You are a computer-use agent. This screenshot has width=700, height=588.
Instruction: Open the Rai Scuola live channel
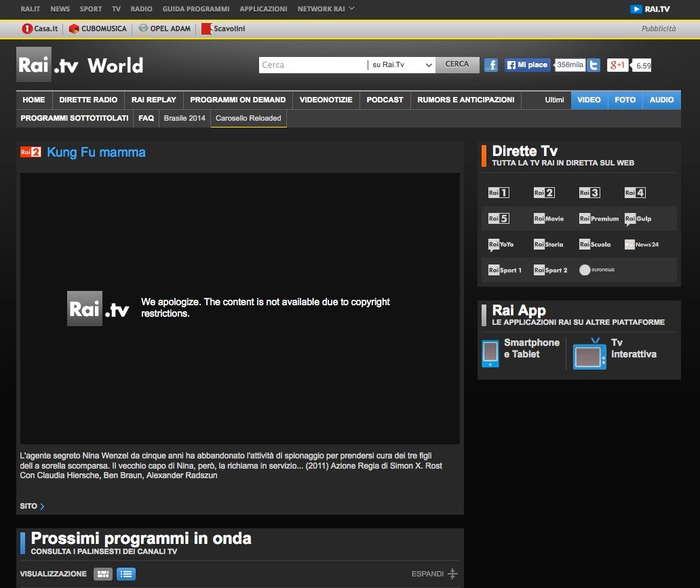click(x=595, y=244)
